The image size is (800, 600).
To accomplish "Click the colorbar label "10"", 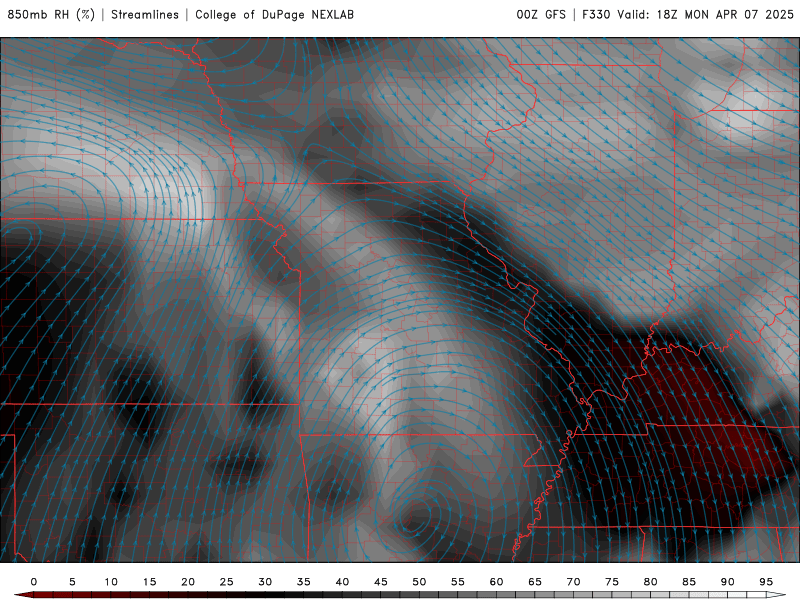I will tap(111, 582).
